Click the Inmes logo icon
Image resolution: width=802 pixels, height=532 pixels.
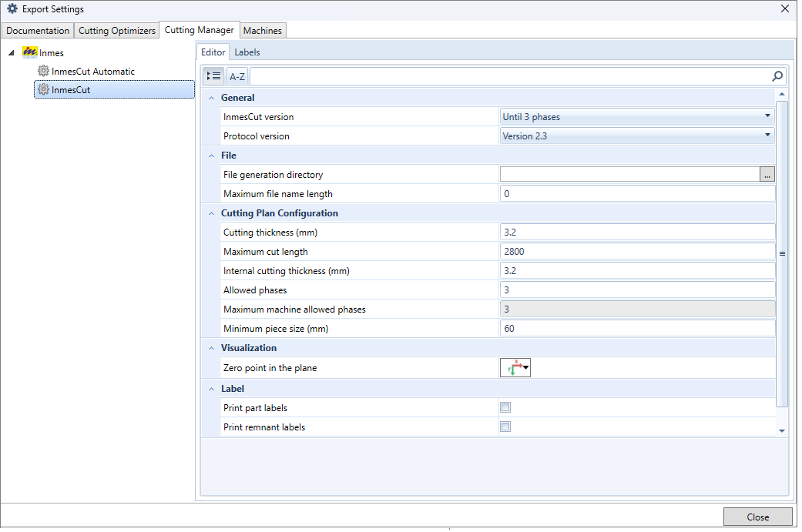coord(30,52)
